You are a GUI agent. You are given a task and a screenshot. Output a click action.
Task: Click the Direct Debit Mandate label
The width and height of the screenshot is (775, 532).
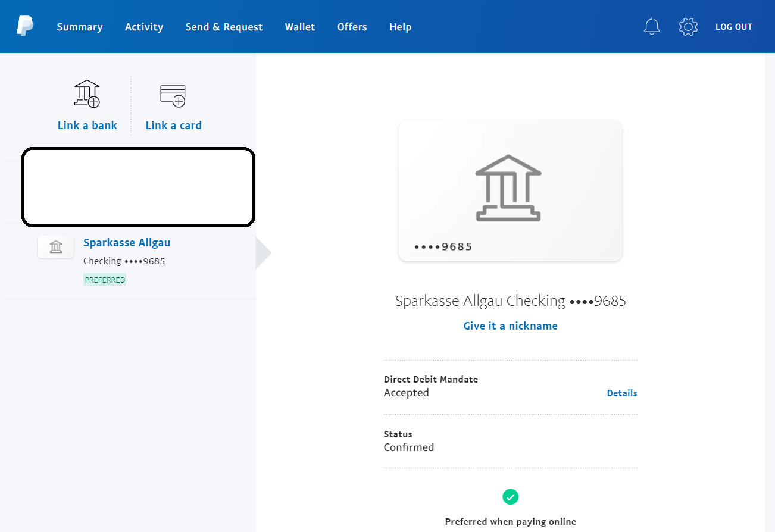click(x=431, y=379)
